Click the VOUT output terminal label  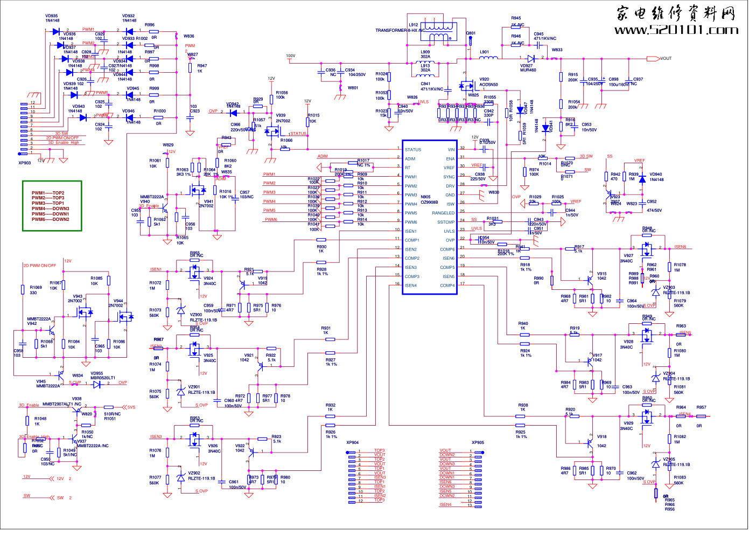pyautogui.click(x=666, y=58)
